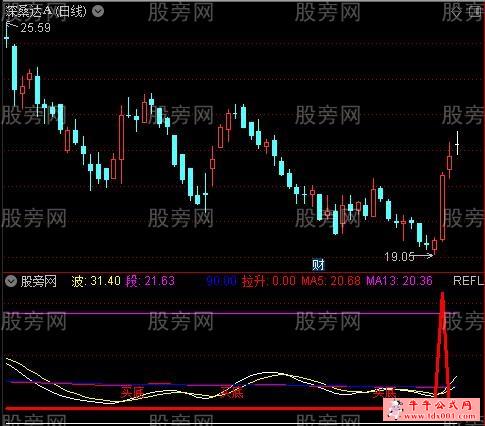
Task: Select the MA13: 20.36 indicator label
Action: [x=399, y=281]
